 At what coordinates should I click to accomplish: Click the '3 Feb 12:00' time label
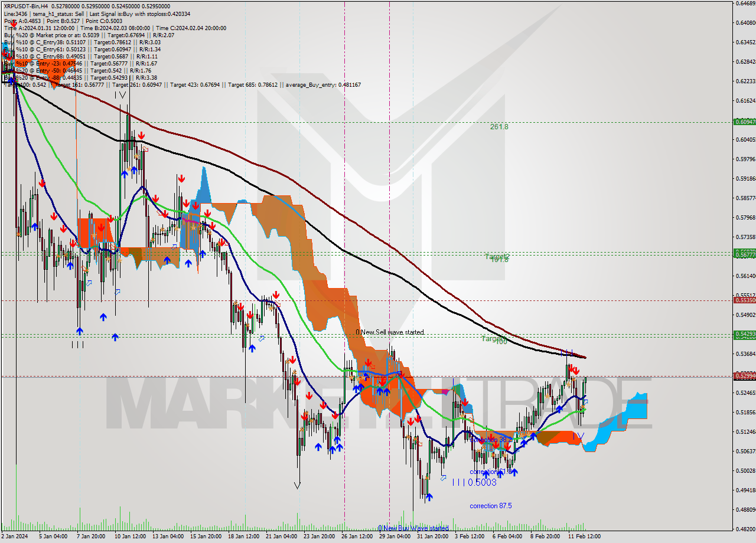point(470,537)
